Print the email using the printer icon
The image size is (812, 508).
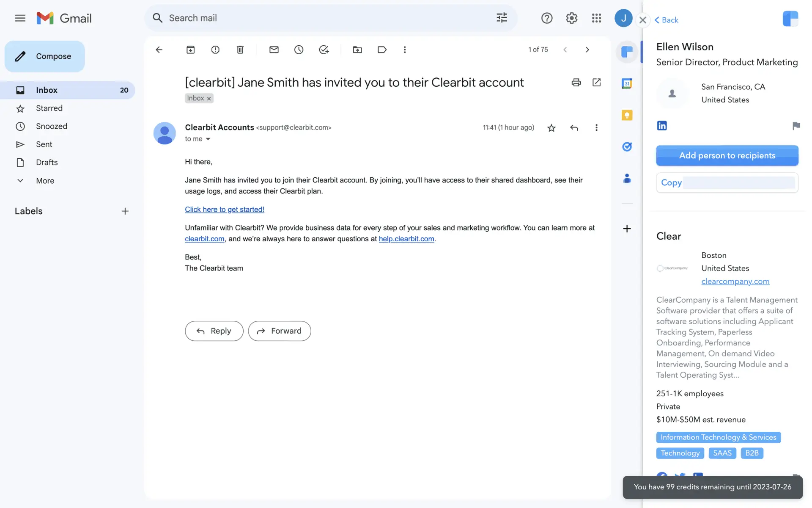pyautogui.click(x=576, y=83)
